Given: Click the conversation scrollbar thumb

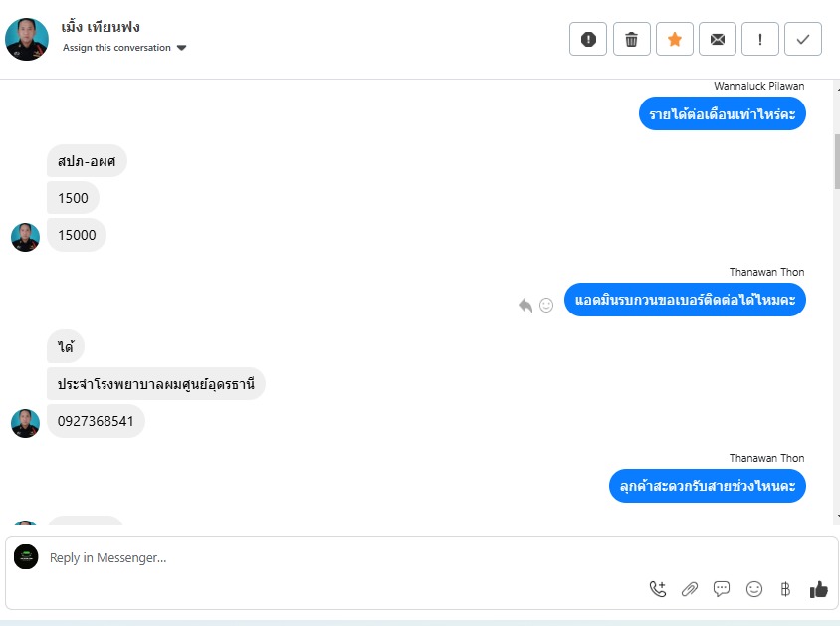Looking at the screenshot, I should tap(837, 160).
